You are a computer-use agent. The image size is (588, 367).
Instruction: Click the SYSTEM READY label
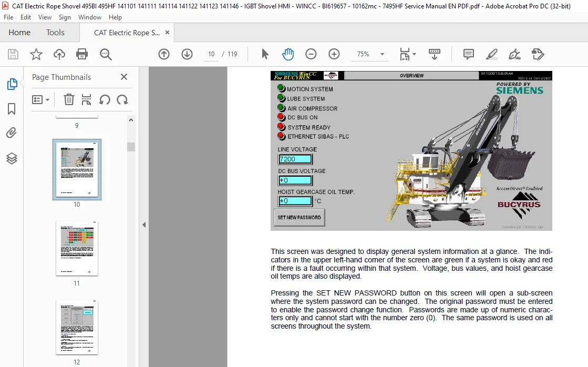pos(309,128)
